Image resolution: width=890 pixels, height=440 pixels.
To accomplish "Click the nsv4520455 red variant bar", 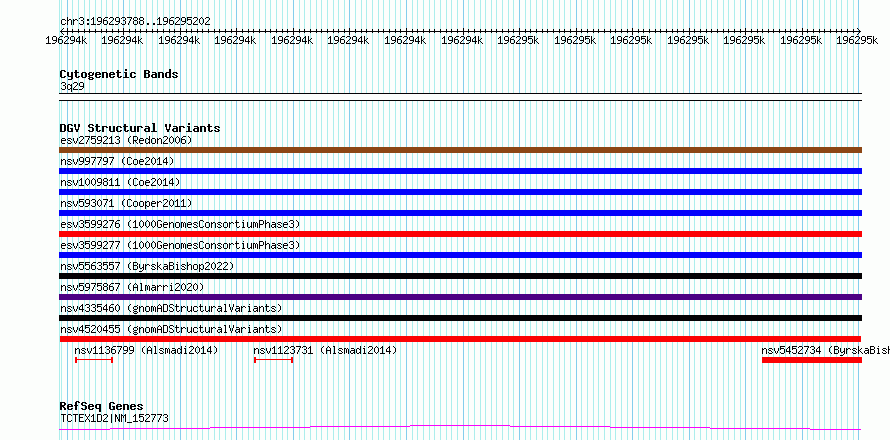I will click(460, 339).
